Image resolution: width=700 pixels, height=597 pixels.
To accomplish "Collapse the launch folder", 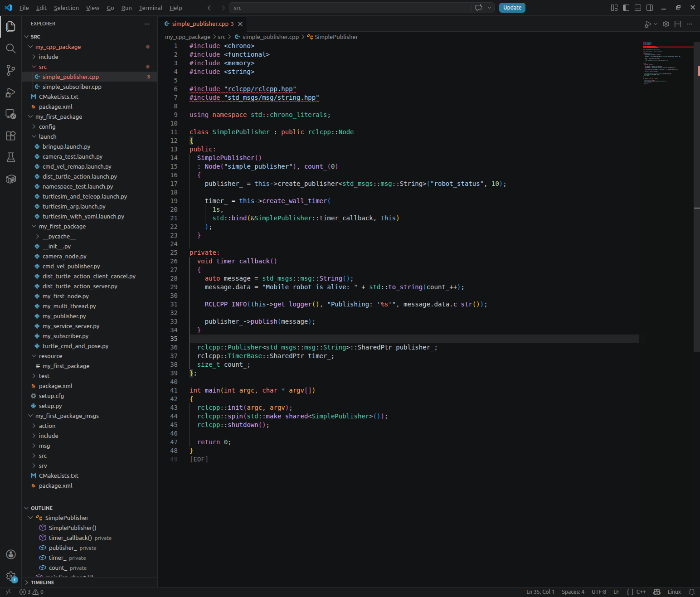I will pyautogui.click(x=34, y=136).
